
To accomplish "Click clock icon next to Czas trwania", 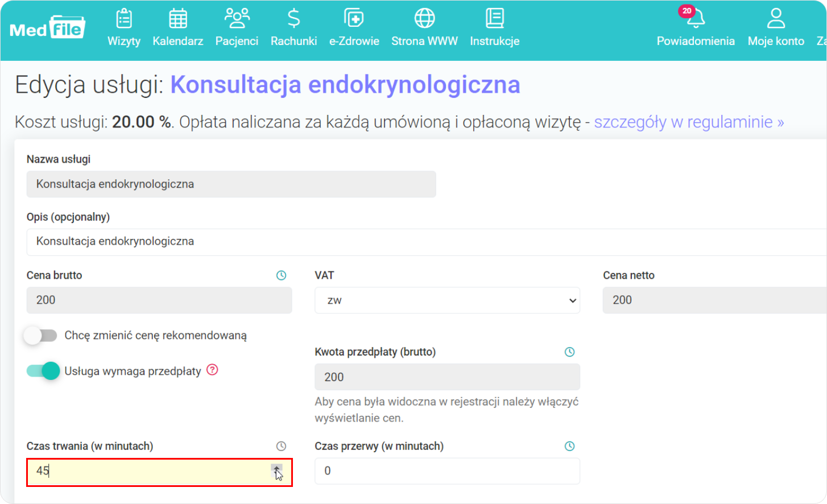I will pyautogui.click(x=281, y=446).
